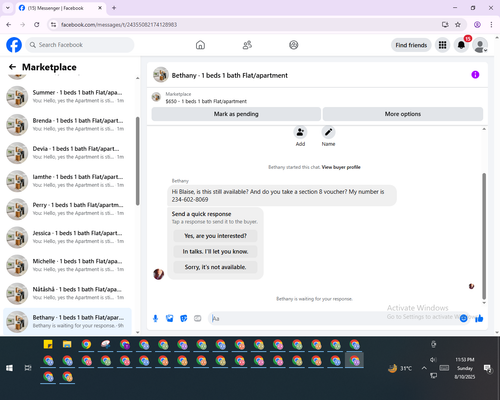Click the install app icon in address bar

(x=445, y=25)
